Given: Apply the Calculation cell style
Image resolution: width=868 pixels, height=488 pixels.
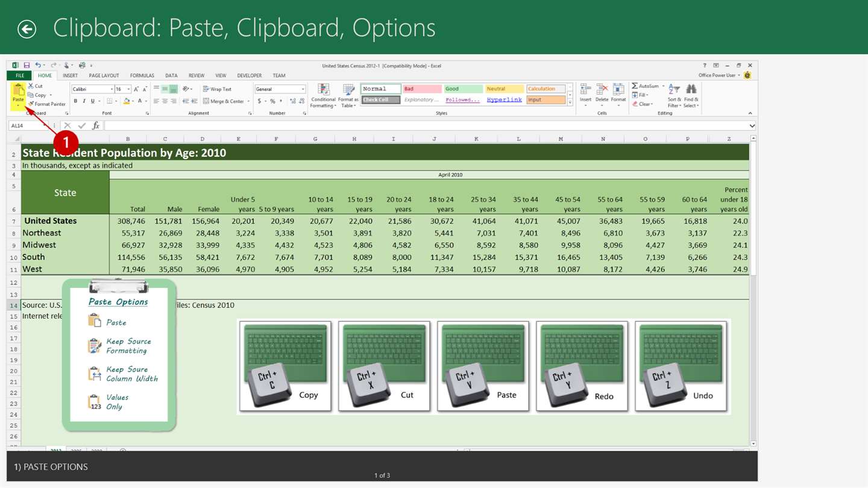Looking at the screenshot, I should point(546,89).
